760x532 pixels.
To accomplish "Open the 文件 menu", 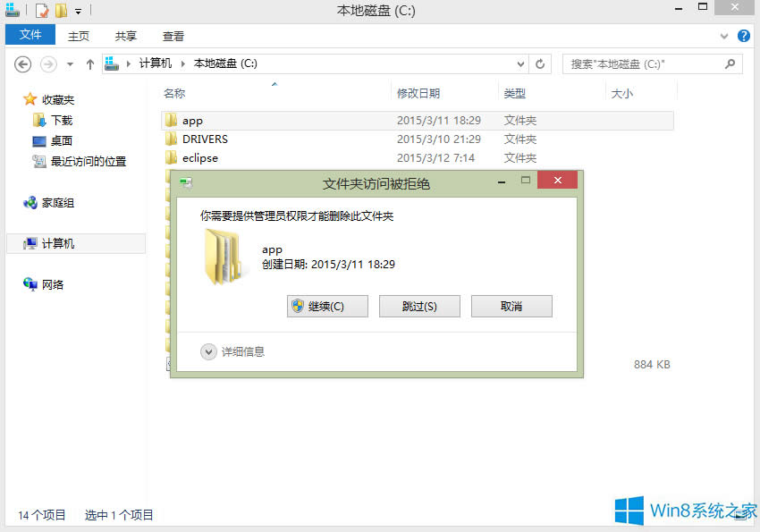I will click(x=30, y=35).
